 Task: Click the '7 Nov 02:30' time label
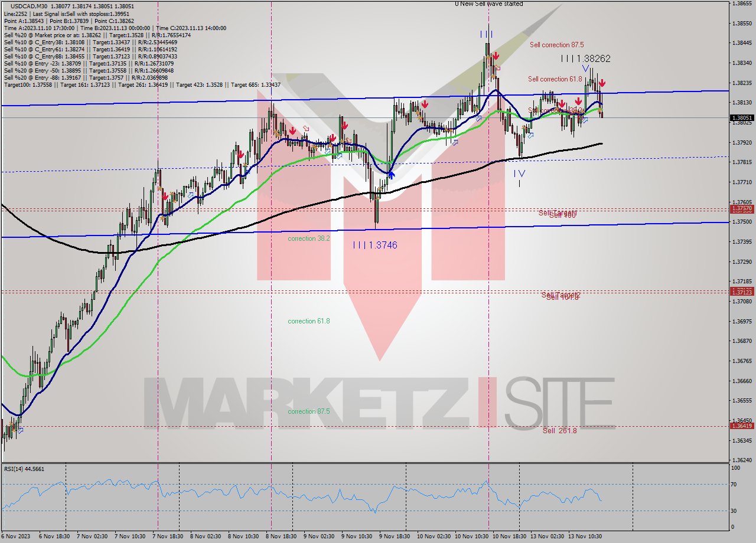coord(91,537)
